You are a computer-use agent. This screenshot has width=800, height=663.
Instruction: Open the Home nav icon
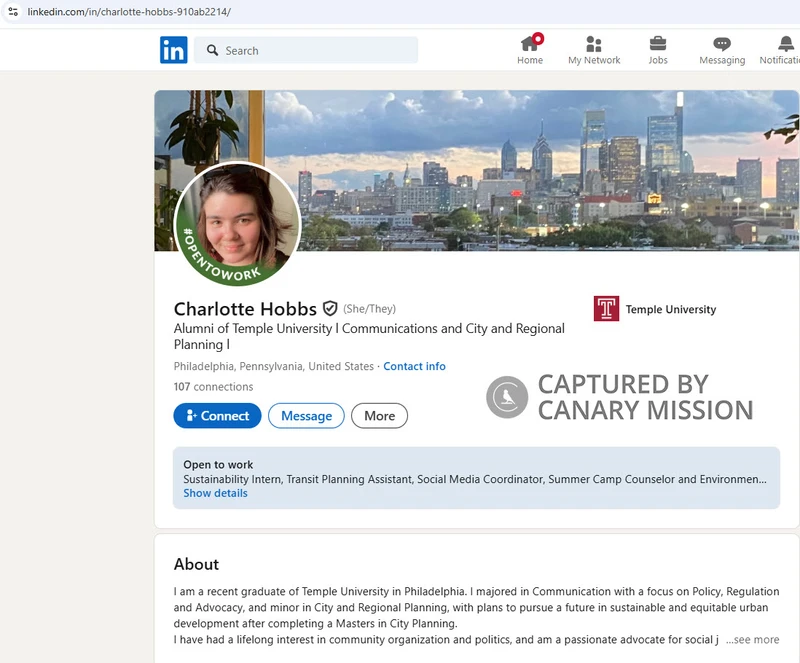[x=530, y=44]
